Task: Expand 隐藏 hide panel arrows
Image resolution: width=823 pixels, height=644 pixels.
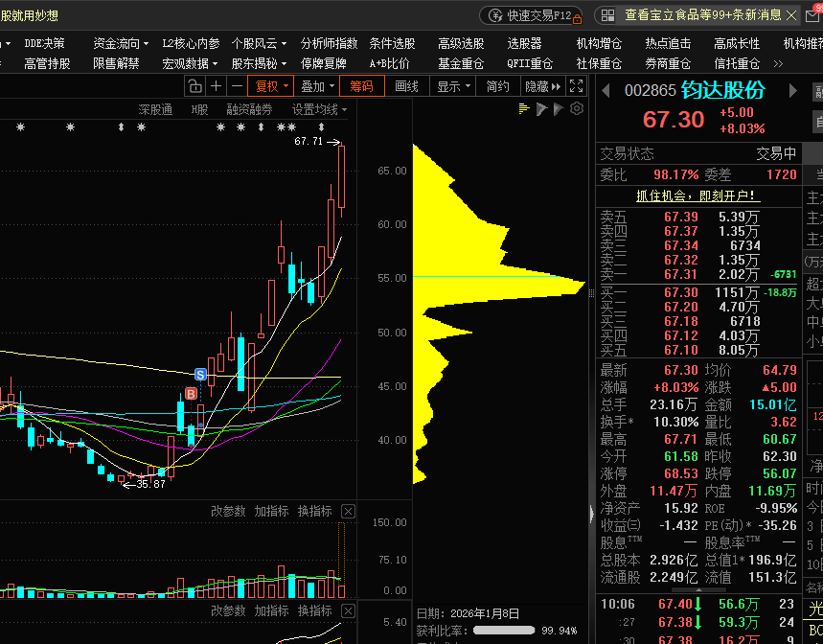Action: pos(542,86)
